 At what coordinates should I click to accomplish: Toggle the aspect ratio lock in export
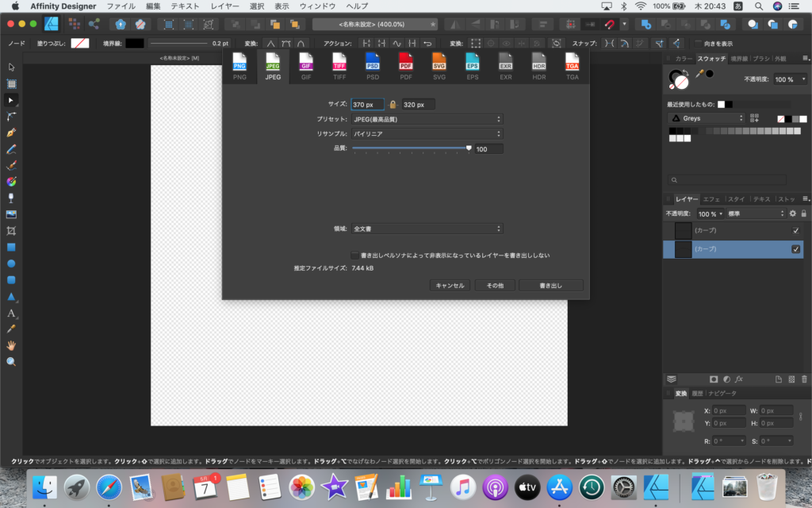tap(393, 105)
